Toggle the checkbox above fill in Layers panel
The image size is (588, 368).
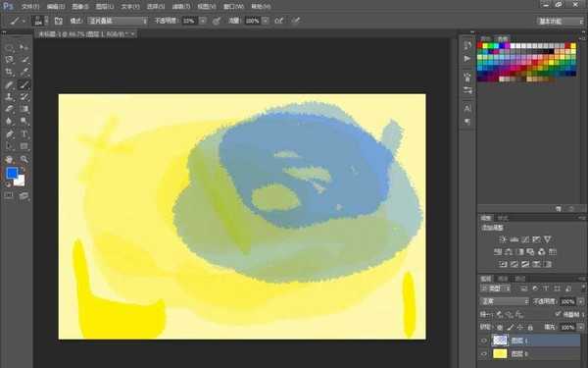click(x=558, y=314)
